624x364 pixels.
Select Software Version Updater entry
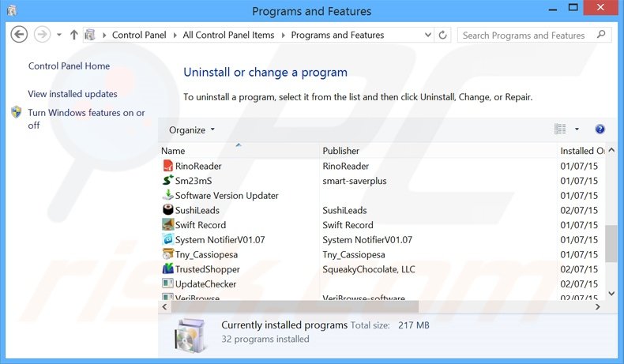click(227, 195)
